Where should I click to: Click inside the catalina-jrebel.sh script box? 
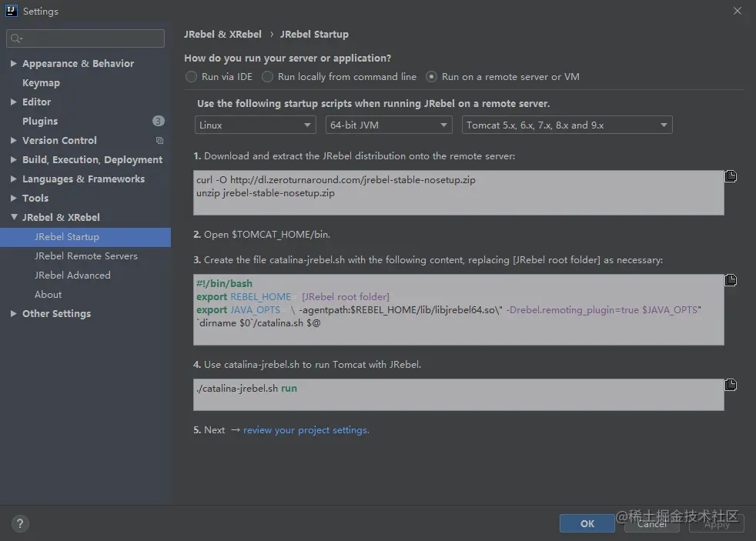pyautogui.click(x=459, y=310)
